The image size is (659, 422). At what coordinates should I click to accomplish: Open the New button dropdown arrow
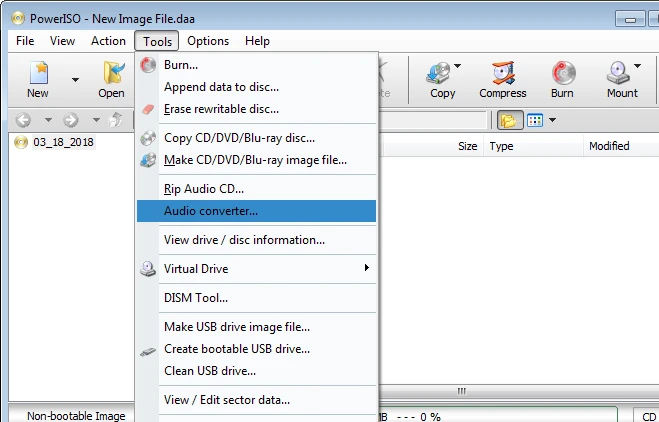tap(75, 79)
